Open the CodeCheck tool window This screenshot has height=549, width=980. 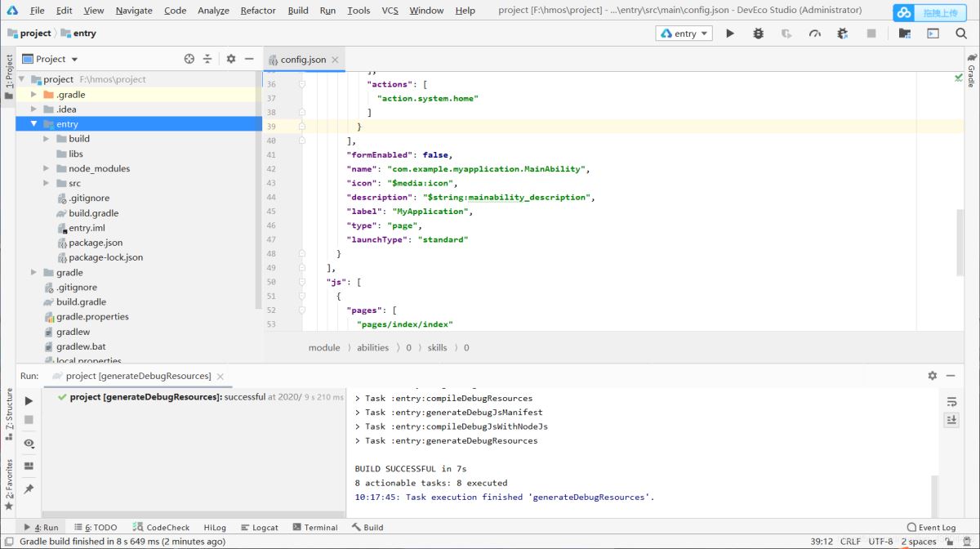[x=161, y=528]
